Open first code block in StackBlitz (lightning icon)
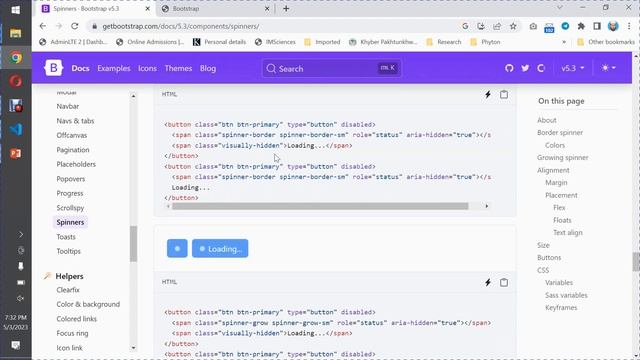 [488, 95]
